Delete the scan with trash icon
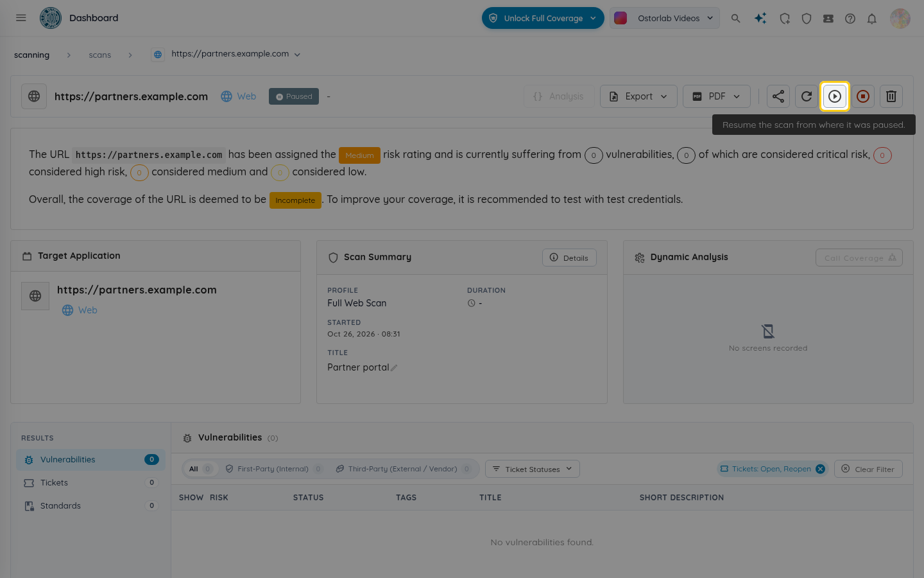 tap(891, 96)
